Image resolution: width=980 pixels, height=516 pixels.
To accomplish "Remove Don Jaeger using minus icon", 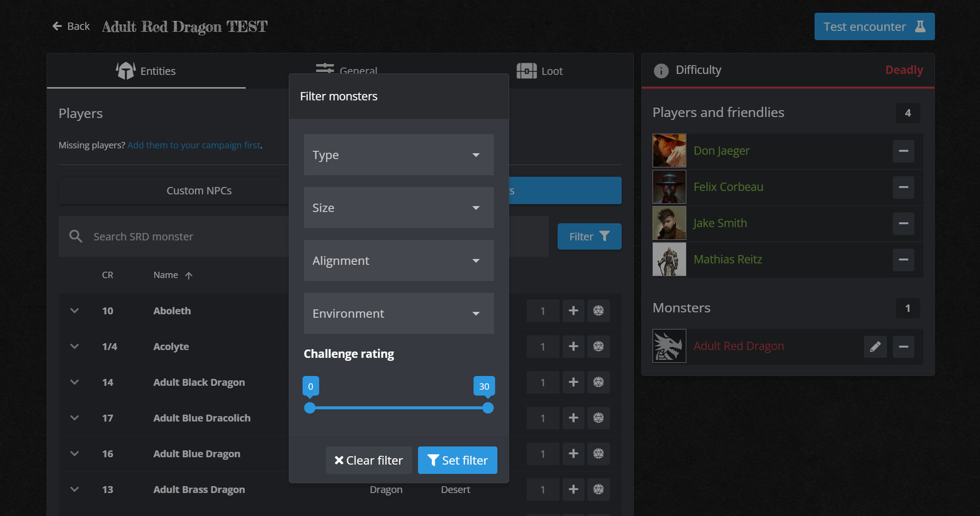I will coord(903,151).
